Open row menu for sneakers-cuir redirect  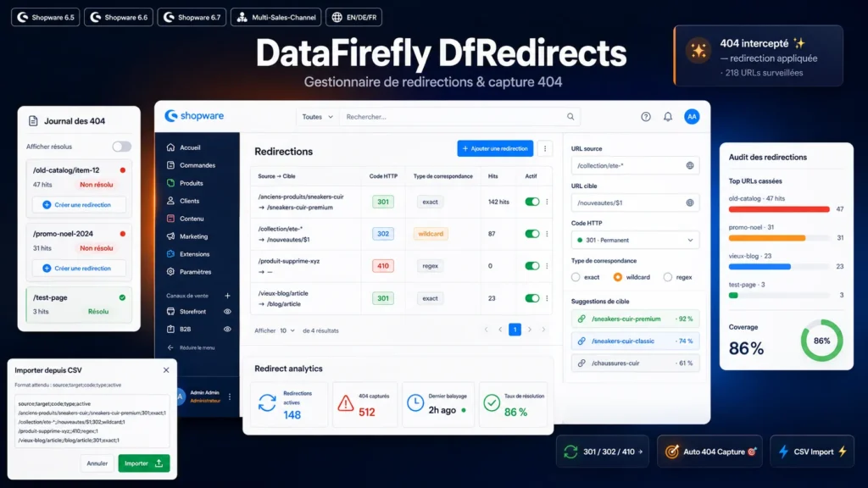(547, 202)
